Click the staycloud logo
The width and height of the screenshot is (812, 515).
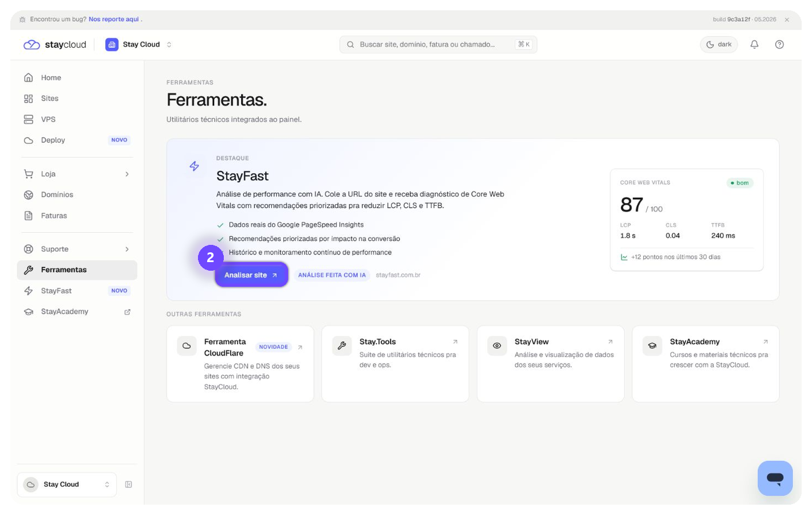pyautogui.click(x=55, y=45)
